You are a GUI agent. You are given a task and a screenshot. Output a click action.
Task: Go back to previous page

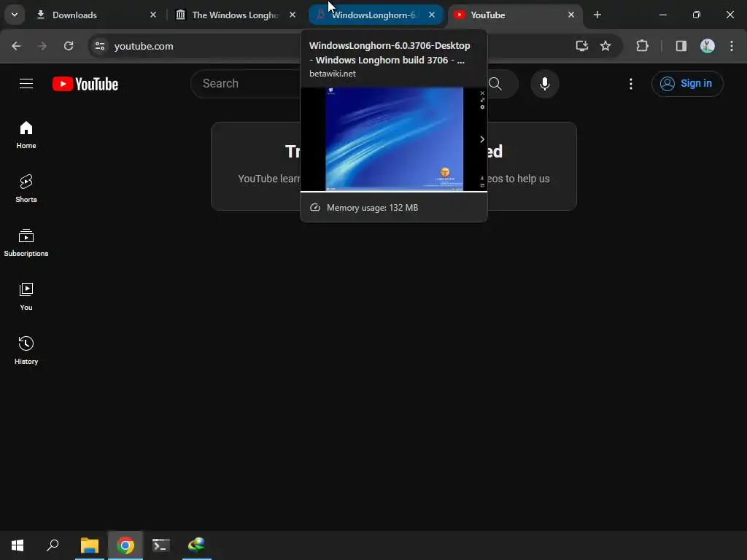click(16, 46)
